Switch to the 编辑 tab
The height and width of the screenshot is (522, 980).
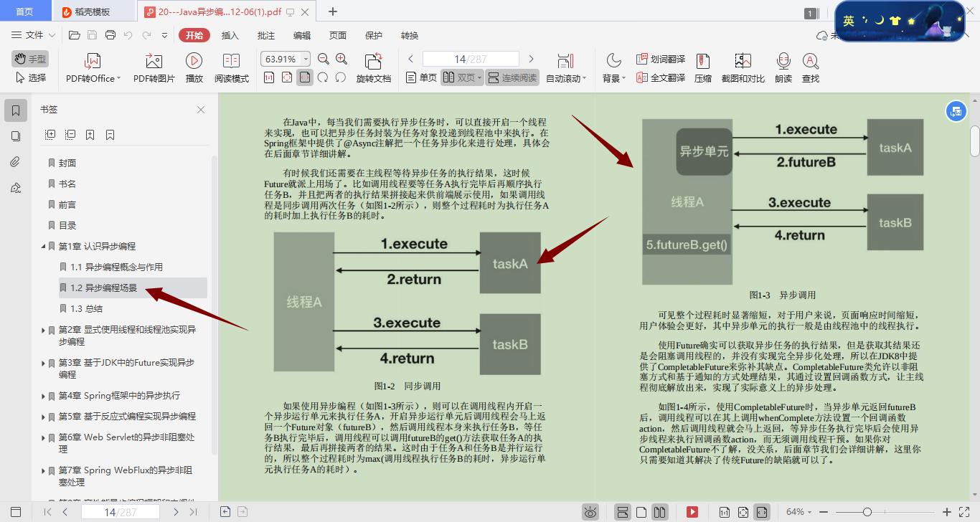(302, 35)
